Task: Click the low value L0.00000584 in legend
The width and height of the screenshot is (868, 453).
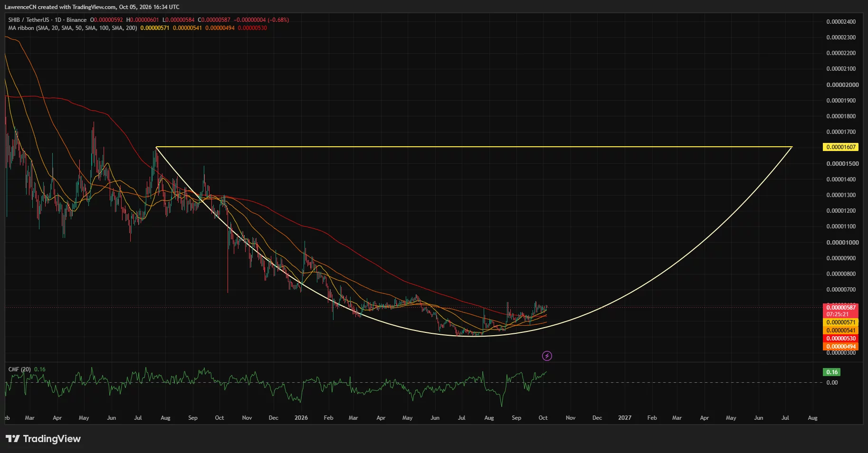Action: click(x=179, y=20)
